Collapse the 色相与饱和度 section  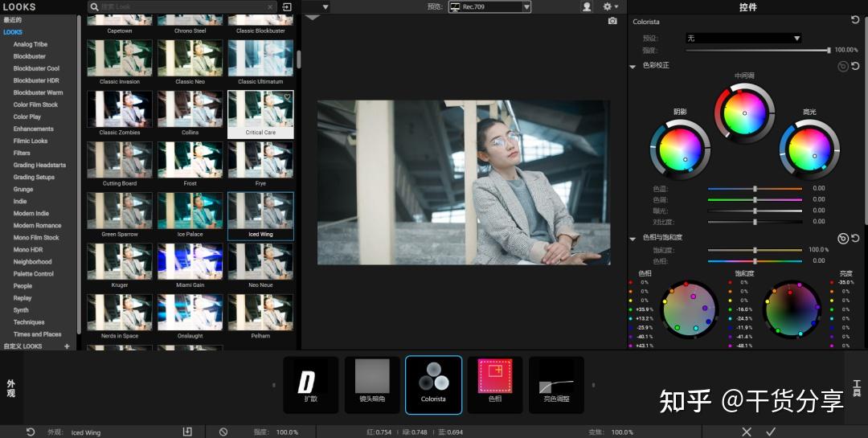pyautogui.click(x=633, y=238)
